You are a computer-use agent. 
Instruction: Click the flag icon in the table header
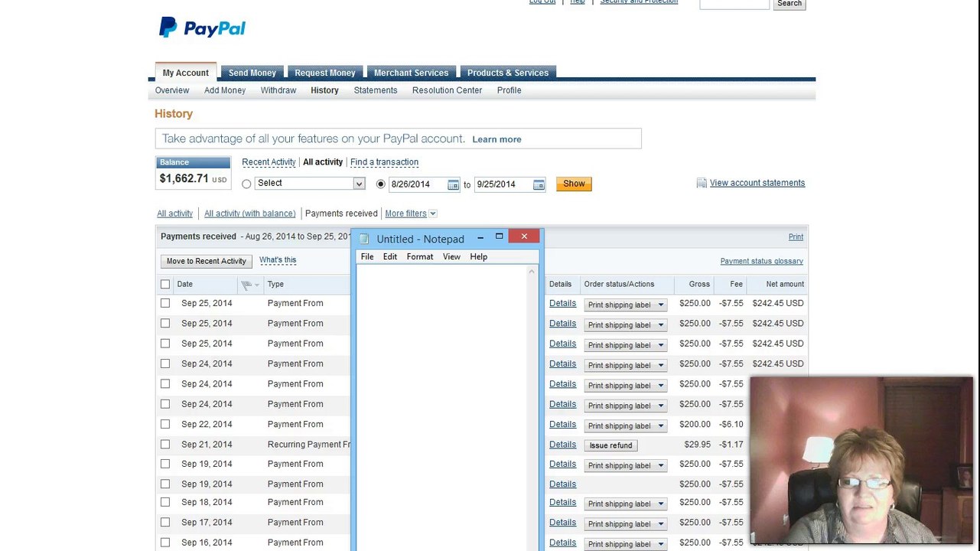pos(246,285)
